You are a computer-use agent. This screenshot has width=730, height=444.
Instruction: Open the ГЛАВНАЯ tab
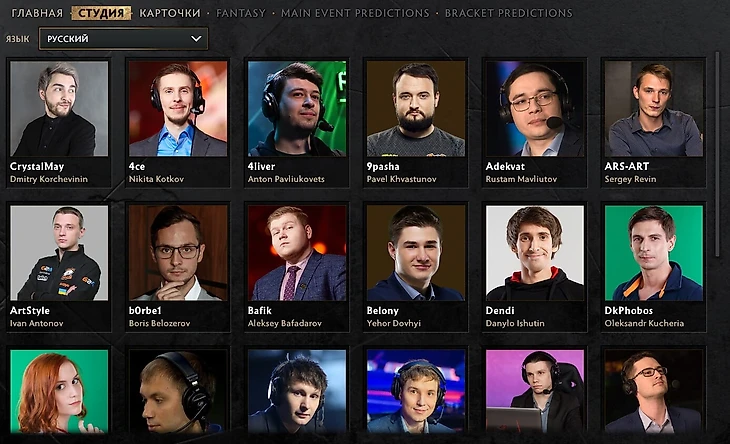[37, 13]
